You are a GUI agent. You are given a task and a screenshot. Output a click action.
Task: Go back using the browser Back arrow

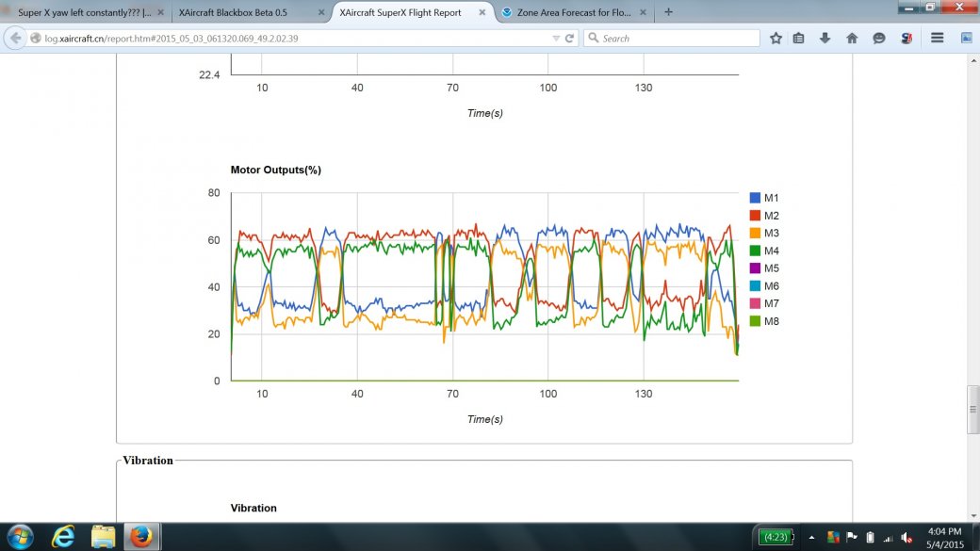click(x=15, y=38)
